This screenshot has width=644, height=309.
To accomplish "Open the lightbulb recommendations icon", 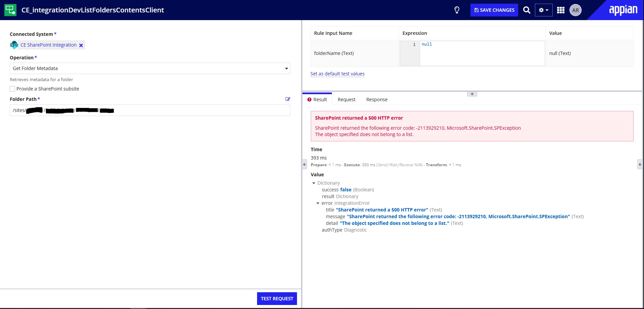I will click(457, 10).
